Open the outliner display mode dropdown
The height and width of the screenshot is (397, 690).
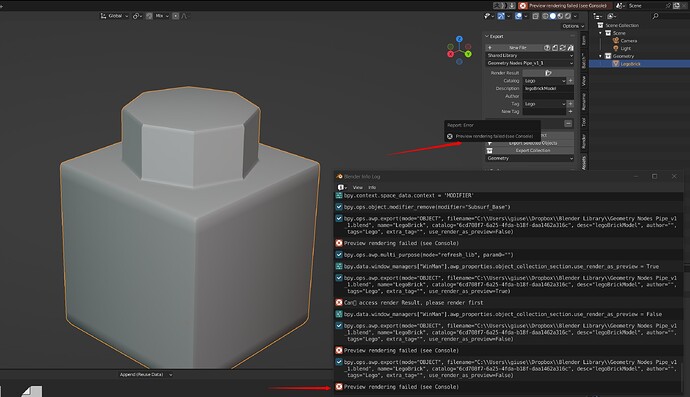(x=612, y=16)
